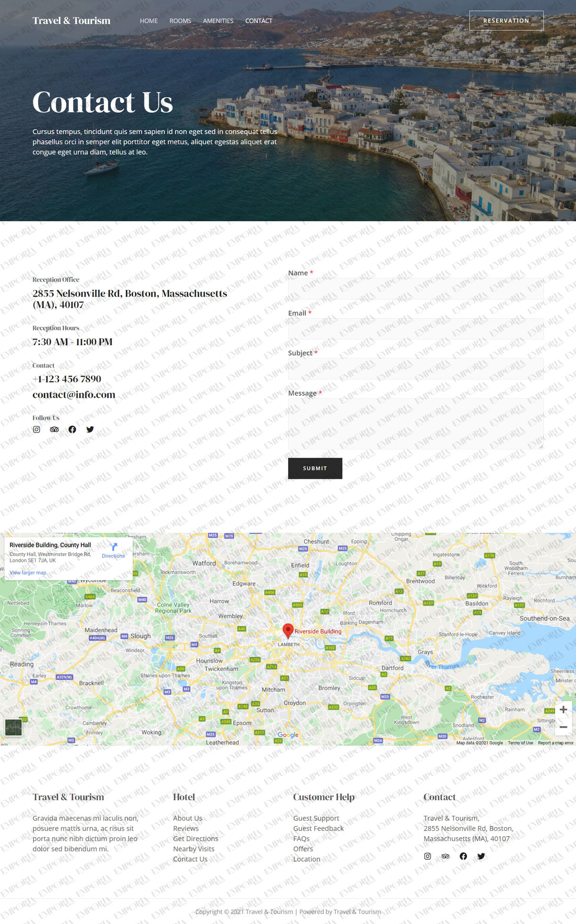The width and height of the screenshot is (576, 924).
Task: Zoom out on the map
Action: (563, 727)
